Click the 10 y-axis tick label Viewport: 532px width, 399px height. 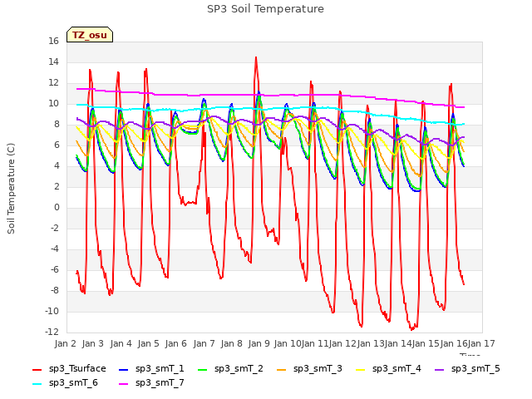(x=53, y=103)
